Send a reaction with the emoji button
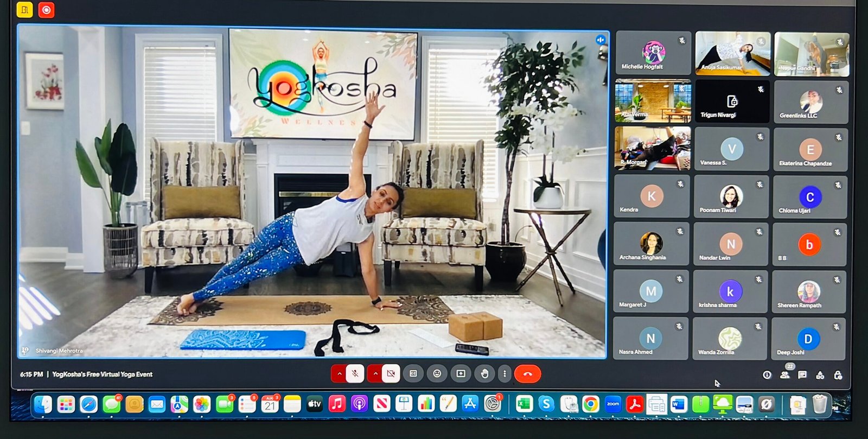The height and width of the screenshot is (439, 868). 437,373
